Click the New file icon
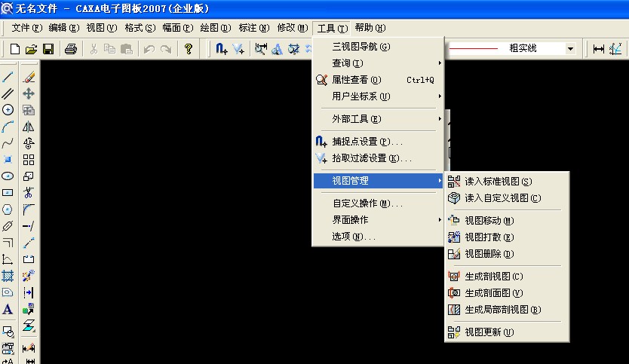The image size is (629, 364). 15,49
